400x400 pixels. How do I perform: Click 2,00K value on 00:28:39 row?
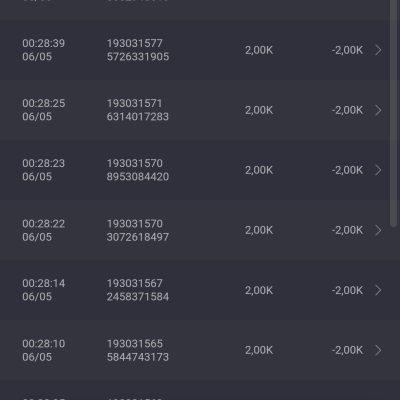pyautogui.click(x=259, y=50)
